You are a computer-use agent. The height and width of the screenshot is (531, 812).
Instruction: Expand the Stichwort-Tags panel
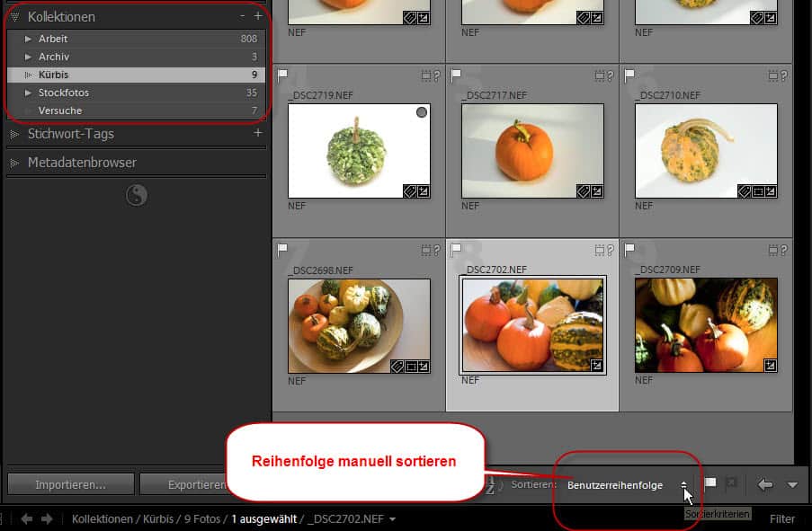pyautogui.click(x=15, y=134)
